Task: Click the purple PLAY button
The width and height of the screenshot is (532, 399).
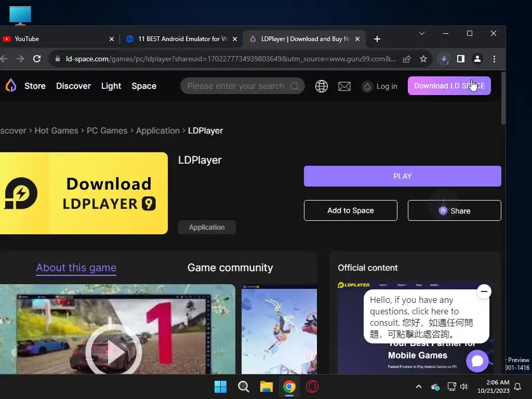Action: click(403, 176)
